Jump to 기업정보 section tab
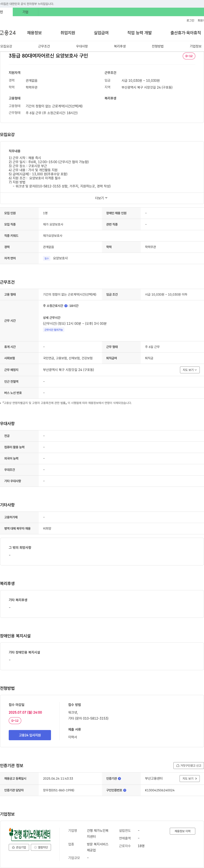204x868 pixels. point(195,46)
